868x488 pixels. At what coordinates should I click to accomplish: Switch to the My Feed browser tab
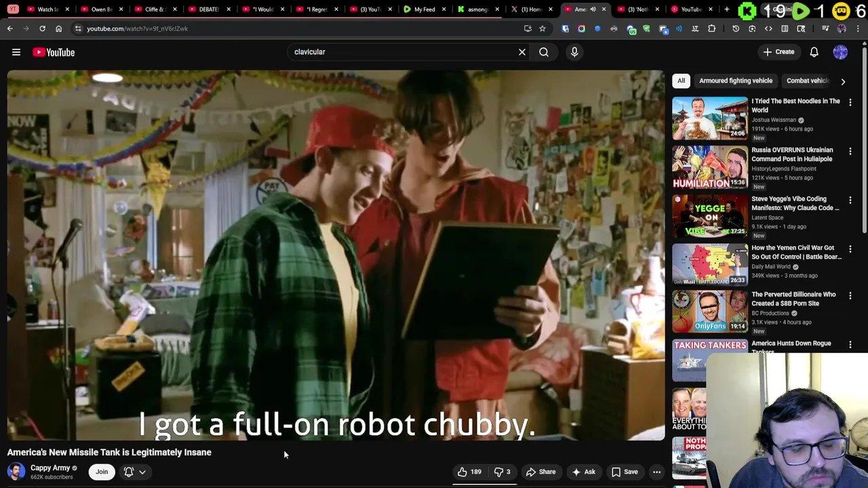[425, 9]
